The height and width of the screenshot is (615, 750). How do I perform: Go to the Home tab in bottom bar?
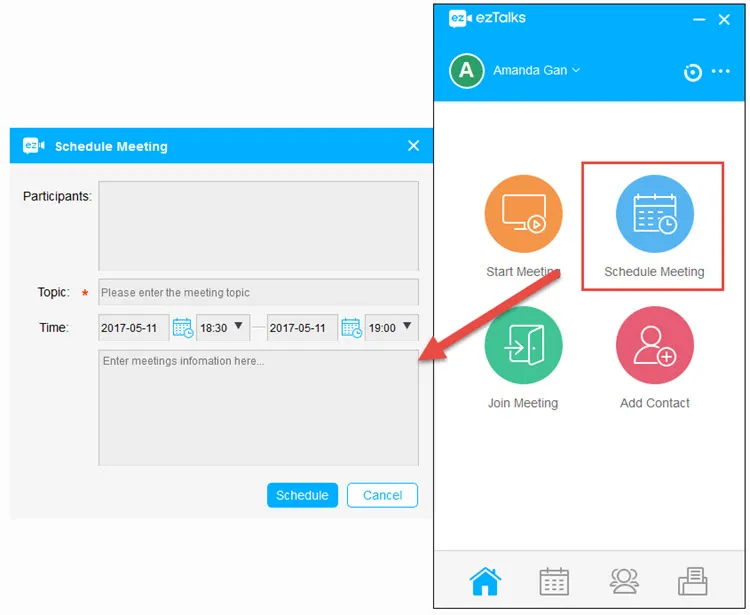(x=485, y=582)
